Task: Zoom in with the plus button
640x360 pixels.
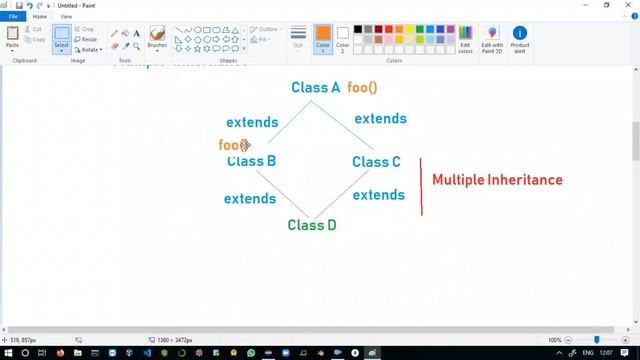Action: (625, 340)
